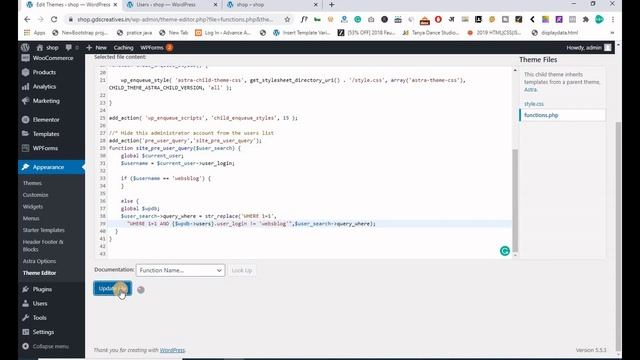Click the Look Up button

click(x=242, y=270)
